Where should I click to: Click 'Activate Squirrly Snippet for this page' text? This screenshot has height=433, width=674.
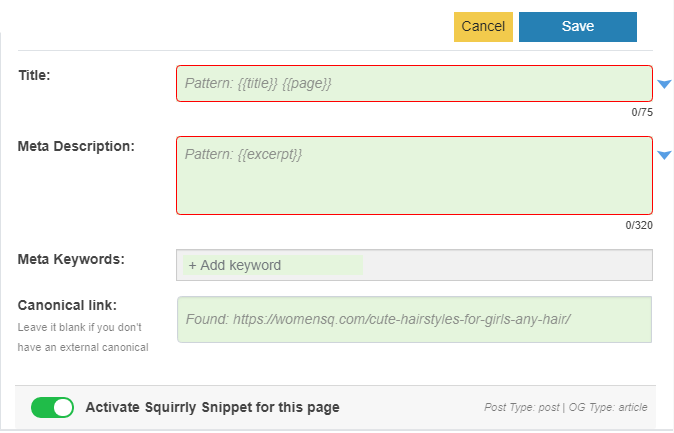click(x=212, y=407)
